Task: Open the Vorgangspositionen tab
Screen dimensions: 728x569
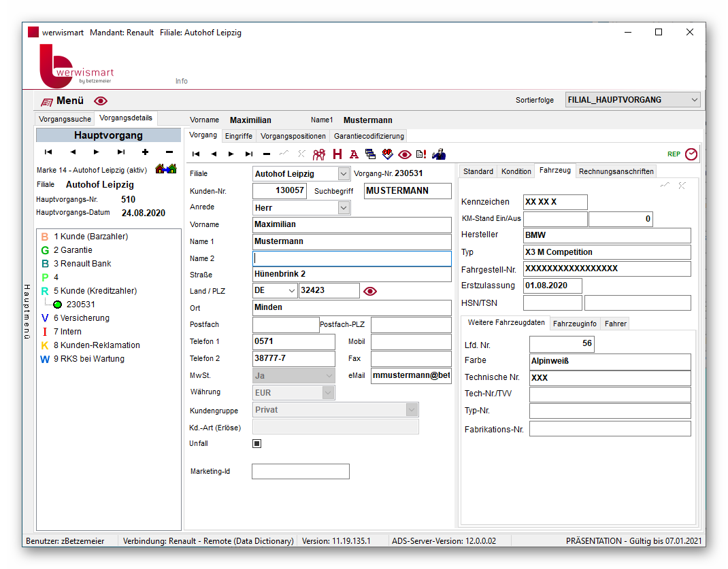Action: click(x=293, y=136)
